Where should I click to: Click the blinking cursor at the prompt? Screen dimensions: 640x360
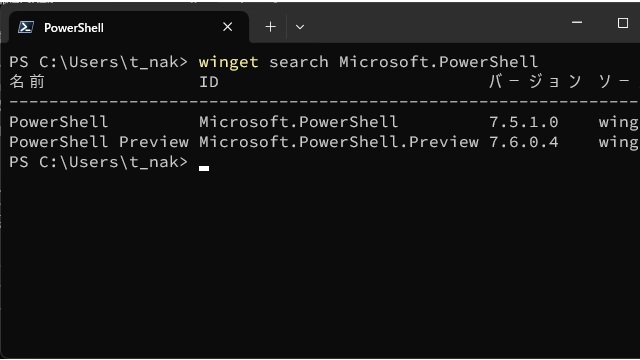[204, 168]
